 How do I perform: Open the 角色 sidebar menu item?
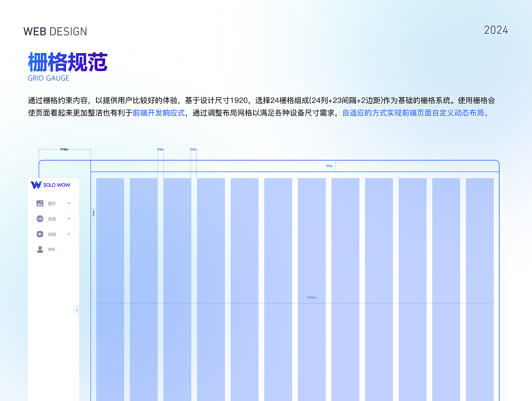click(x=53, y=249)
